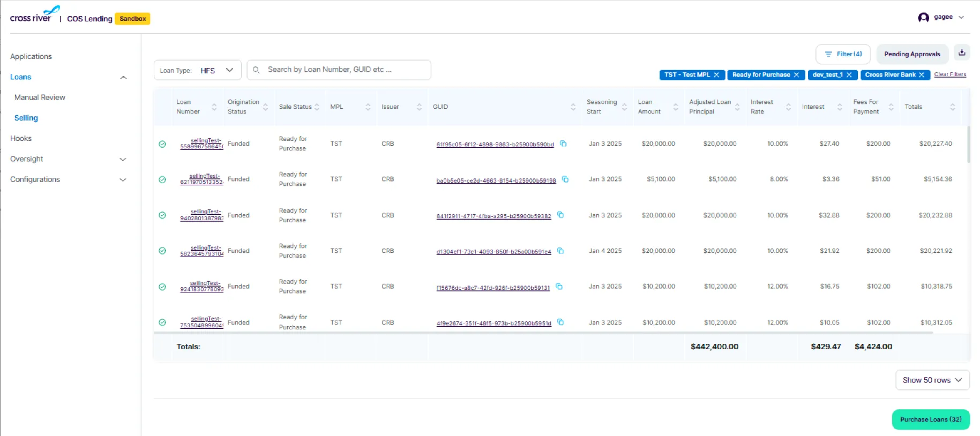Click the table's vertical scrollbar

click(x=968, y=145)
